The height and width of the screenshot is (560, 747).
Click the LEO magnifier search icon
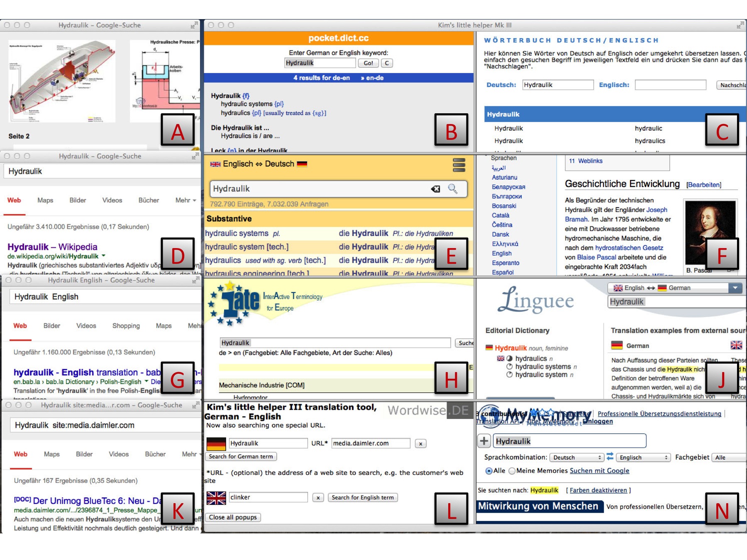(x=453, y=189)
